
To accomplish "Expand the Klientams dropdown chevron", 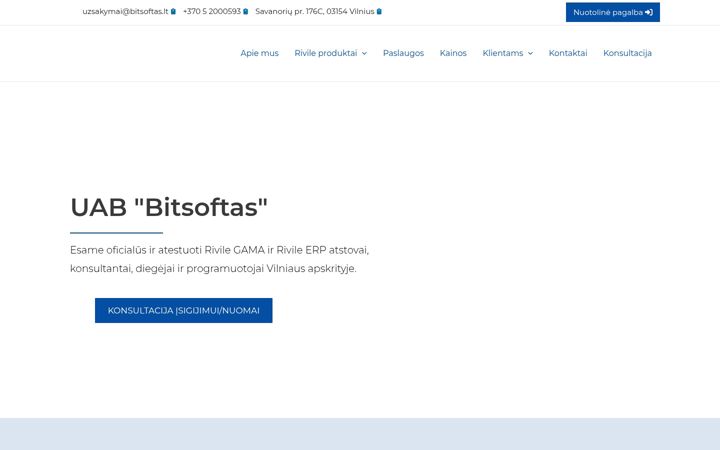I will tap(530, 54).
